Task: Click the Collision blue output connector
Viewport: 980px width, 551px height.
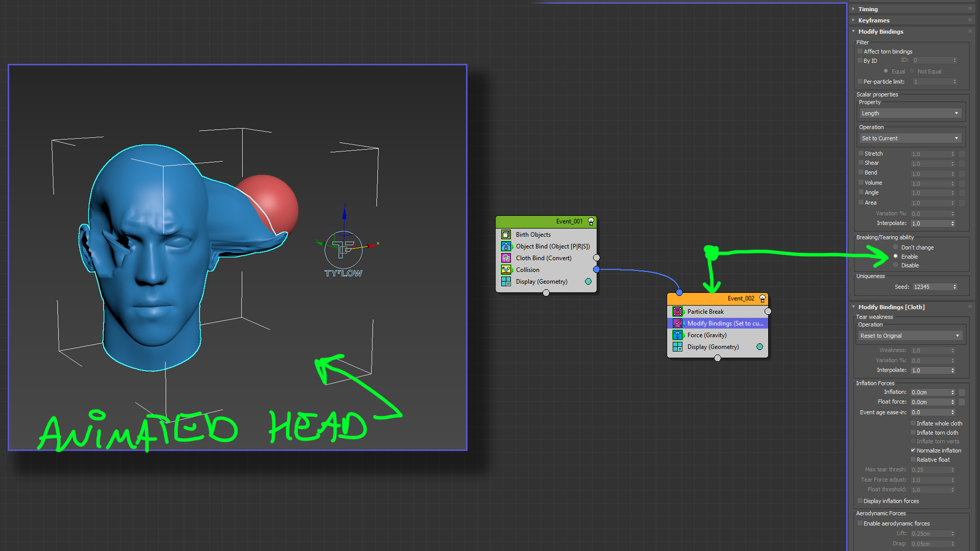Action: pyautogui.click(x=596, y=269)
